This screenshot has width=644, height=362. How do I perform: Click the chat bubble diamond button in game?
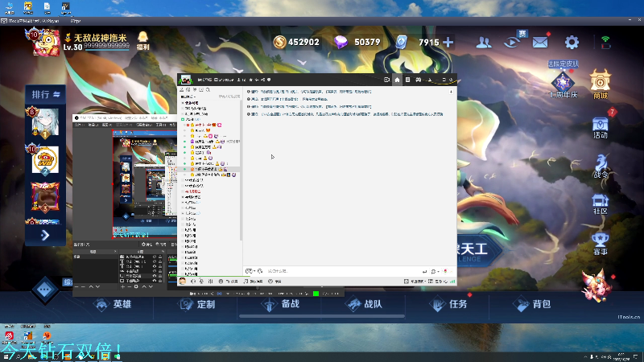coord(45,290)
